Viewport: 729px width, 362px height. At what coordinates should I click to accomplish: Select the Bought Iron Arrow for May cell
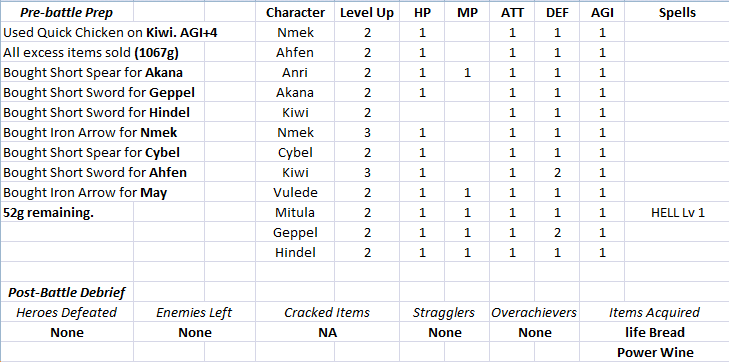[85, 193]
